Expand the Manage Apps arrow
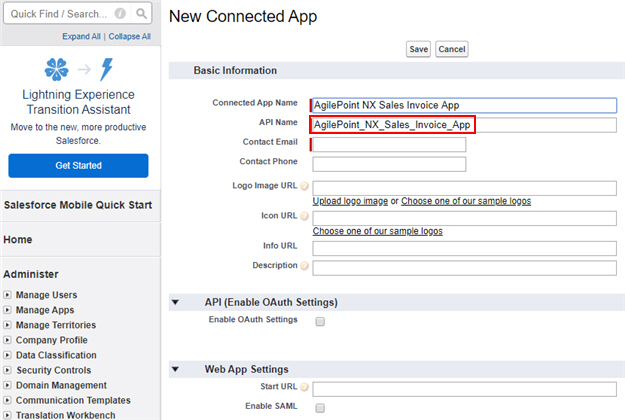Viewport: 625px width, 420px height. coord(7,310)
